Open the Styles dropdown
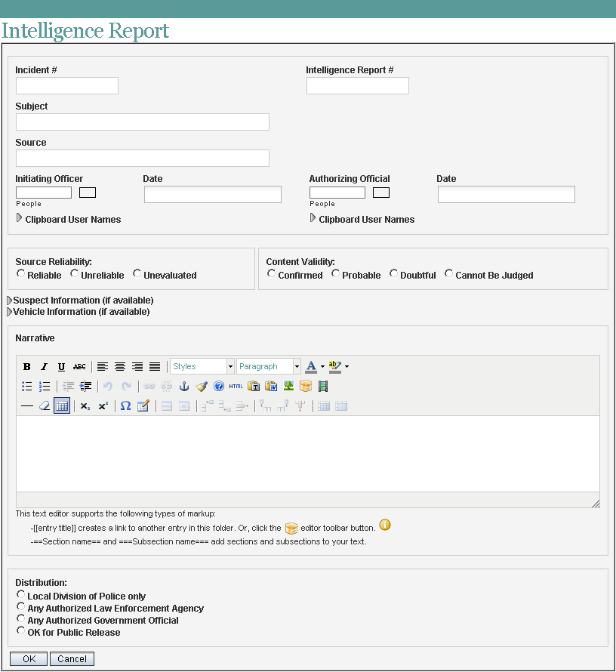Screen dimensions: 616x672 click(x=202, y=366)
